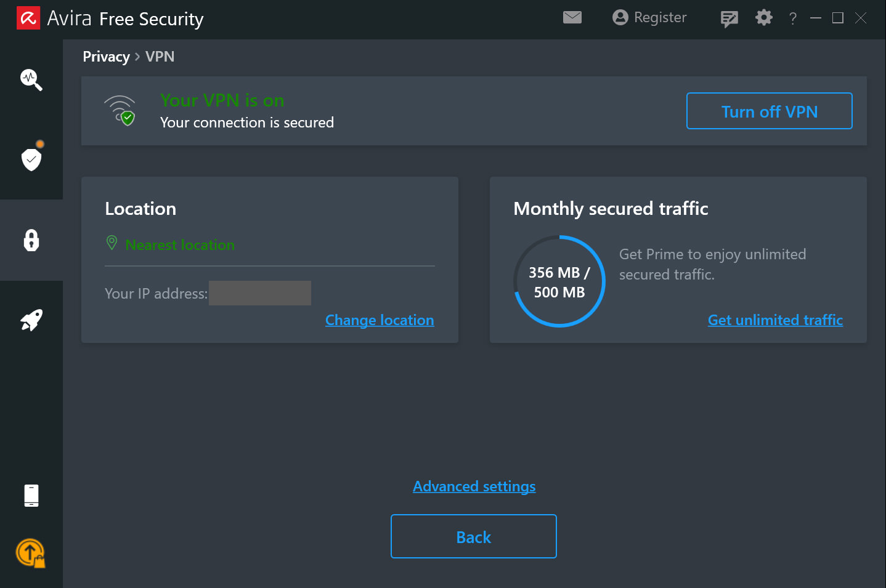Open the settings gear icon
The image size is (886, 588).
click(x=763, y=18)
